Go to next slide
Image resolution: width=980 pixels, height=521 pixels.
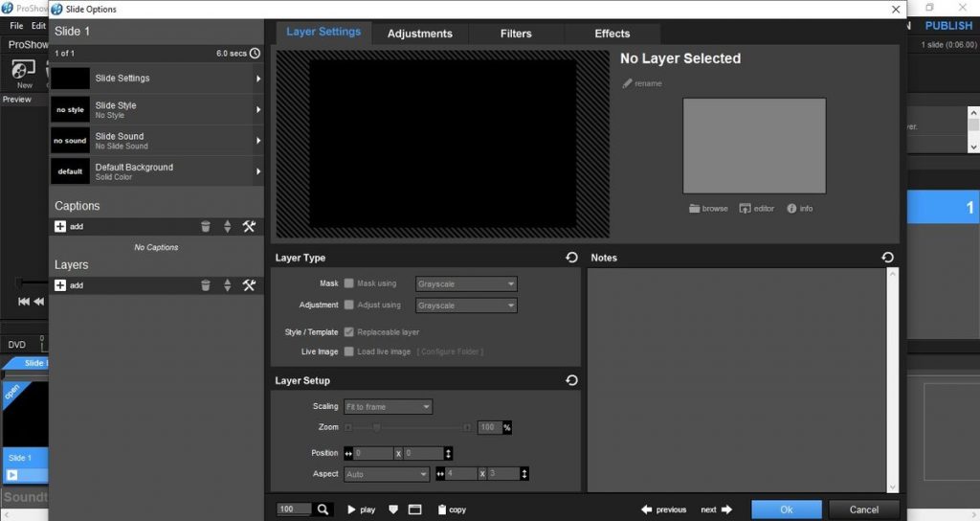716,510
